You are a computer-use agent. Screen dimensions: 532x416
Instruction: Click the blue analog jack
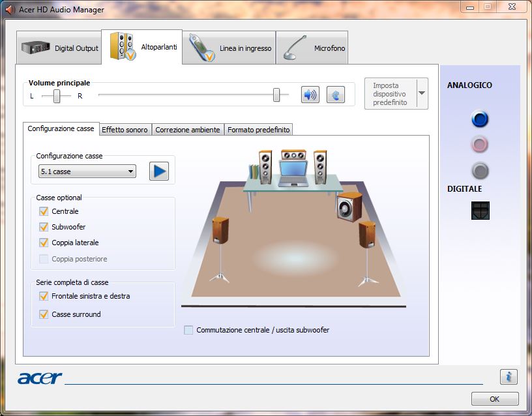[x=480, y=119]
